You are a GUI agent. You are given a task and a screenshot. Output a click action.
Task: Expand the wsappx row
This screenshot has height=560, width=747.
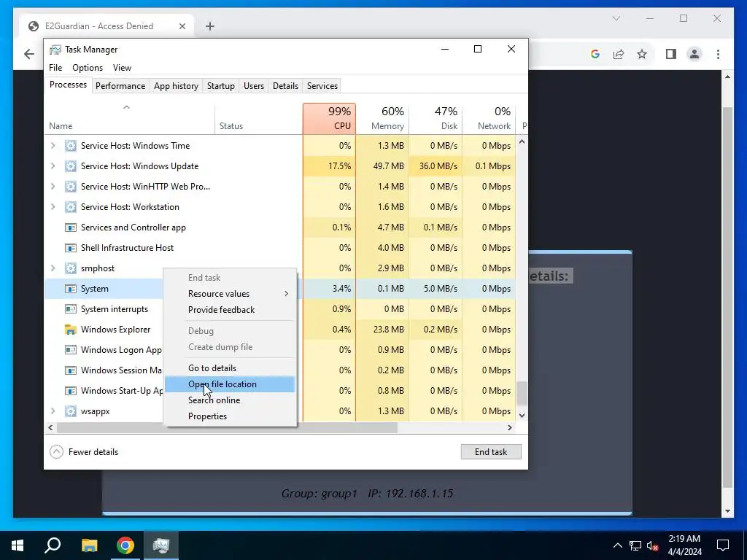pyautogui.click(x=53, y=411)
